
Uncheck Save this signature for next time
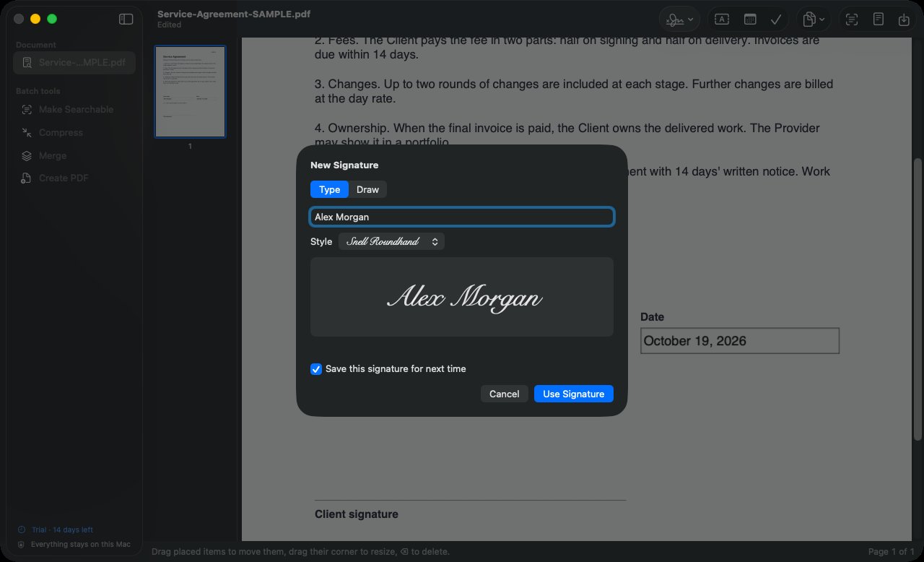pyautogui.click(x=316, y=369)
